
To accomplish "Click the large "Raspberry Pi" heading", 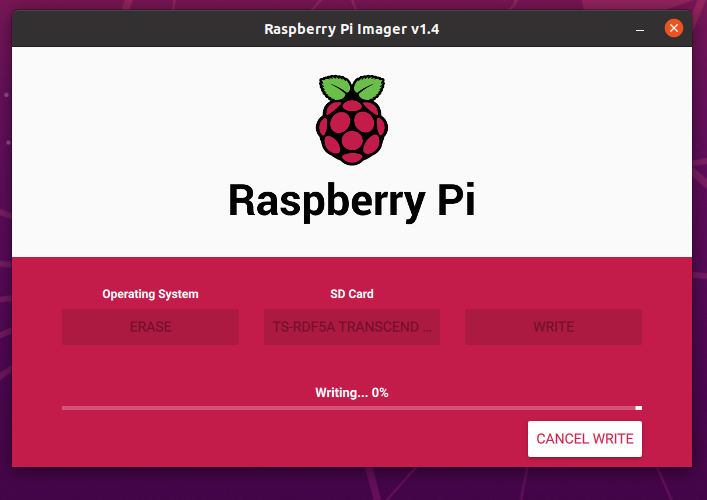I will (x=352, y=201).
